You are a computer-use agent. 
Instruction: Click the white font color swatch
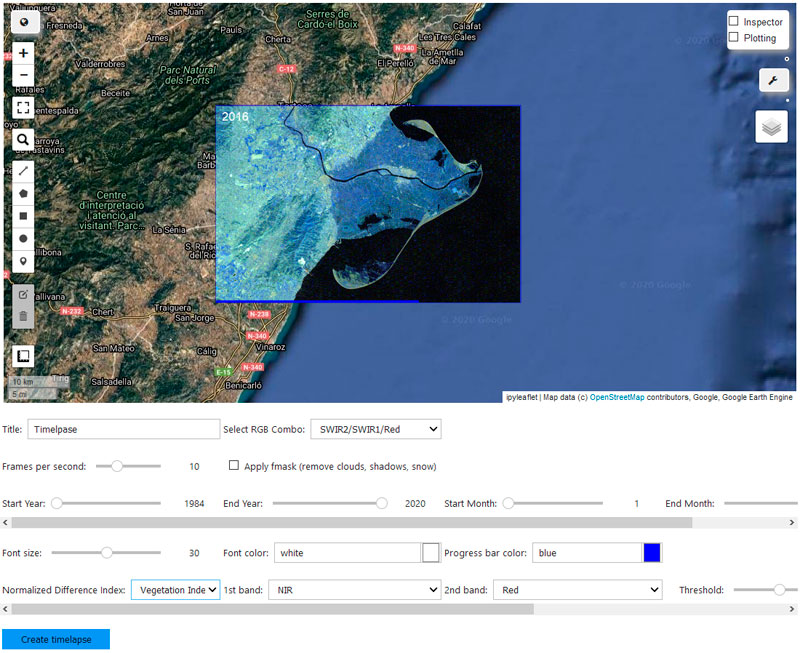(431, 552)
